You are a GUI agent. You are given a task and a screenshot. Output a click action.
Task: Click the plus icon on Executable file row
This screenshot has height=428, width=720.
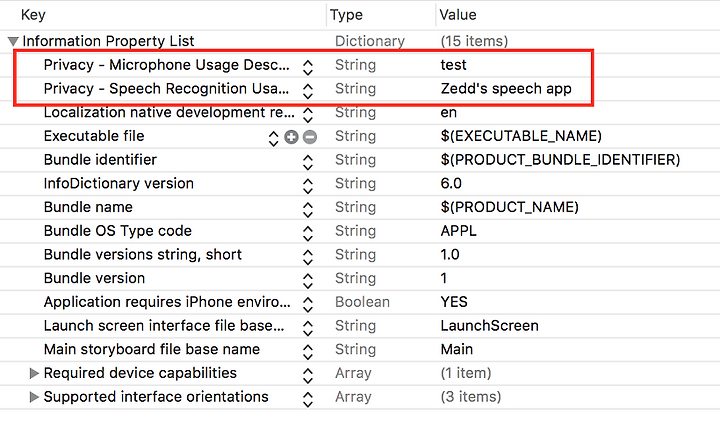[291, 137]
